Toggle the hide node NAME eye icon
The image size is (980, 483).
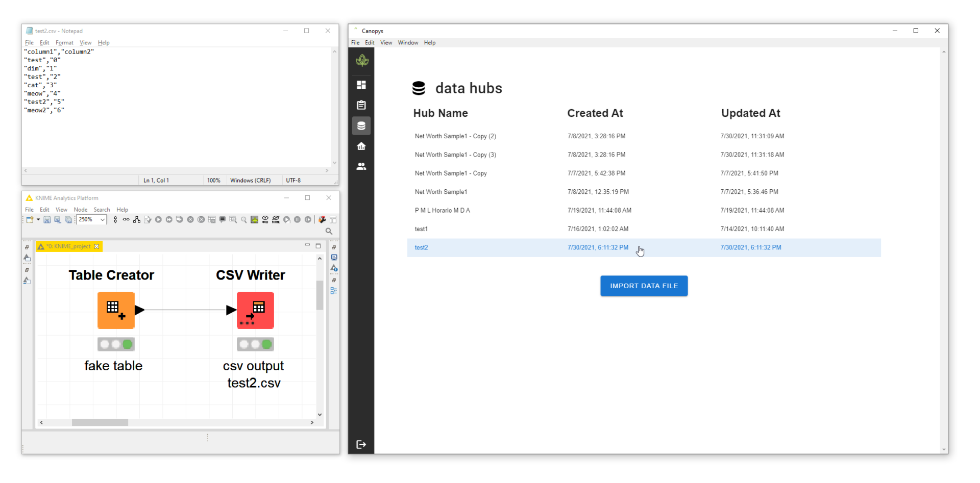276,220
